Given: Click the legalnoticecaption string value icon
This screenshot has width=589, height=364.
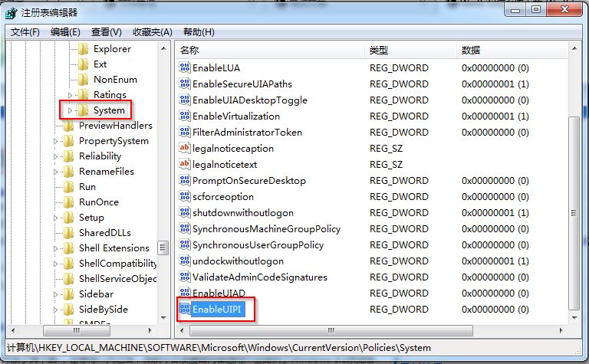Looking at the screenshot, I should [x=184, y=148].
